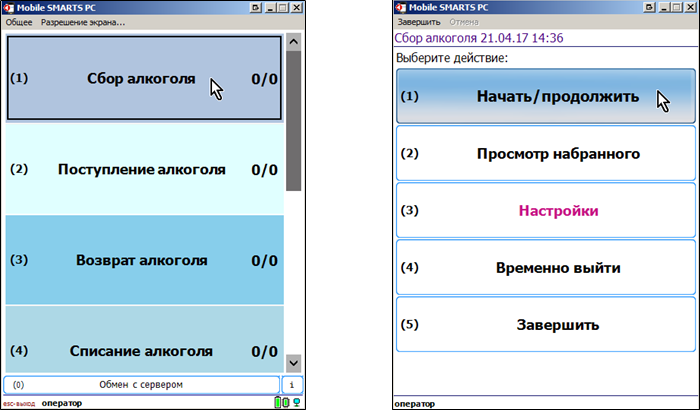Maximize the left Mobile SMARTS PC window
This screenshot has height=410, width=700.
283,8
